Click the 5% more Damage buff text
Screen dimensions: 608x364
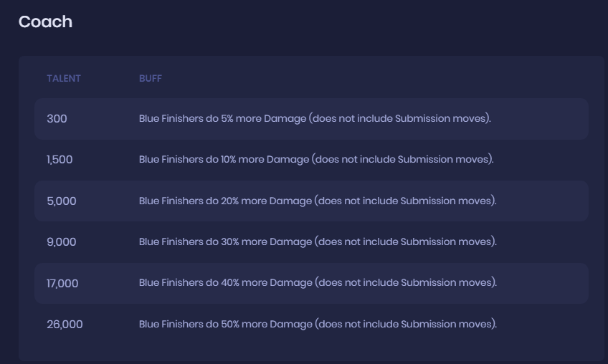pos(315,119)
